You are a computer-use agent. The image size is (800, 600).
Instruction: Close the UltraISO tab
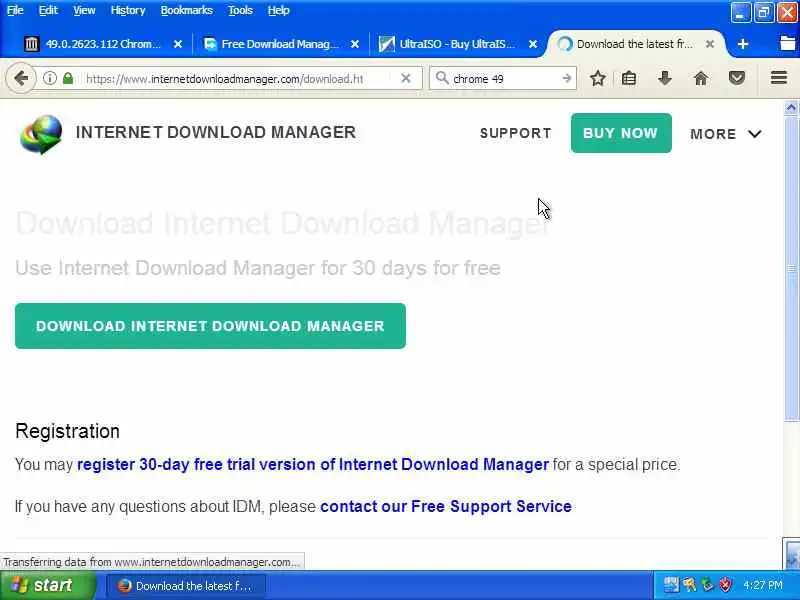click(x=533, y=44)
